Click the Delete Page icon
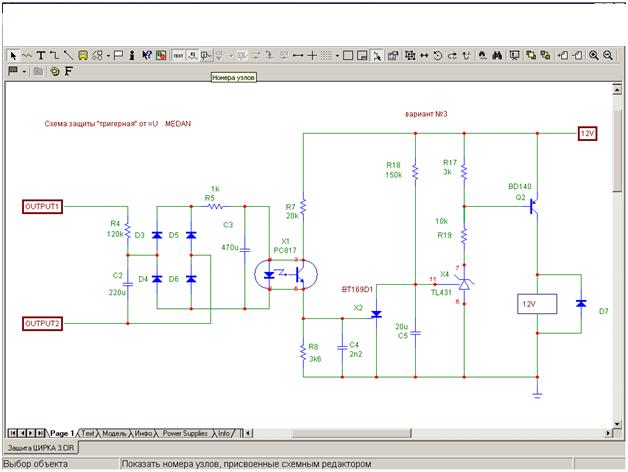 click(577, 56)
